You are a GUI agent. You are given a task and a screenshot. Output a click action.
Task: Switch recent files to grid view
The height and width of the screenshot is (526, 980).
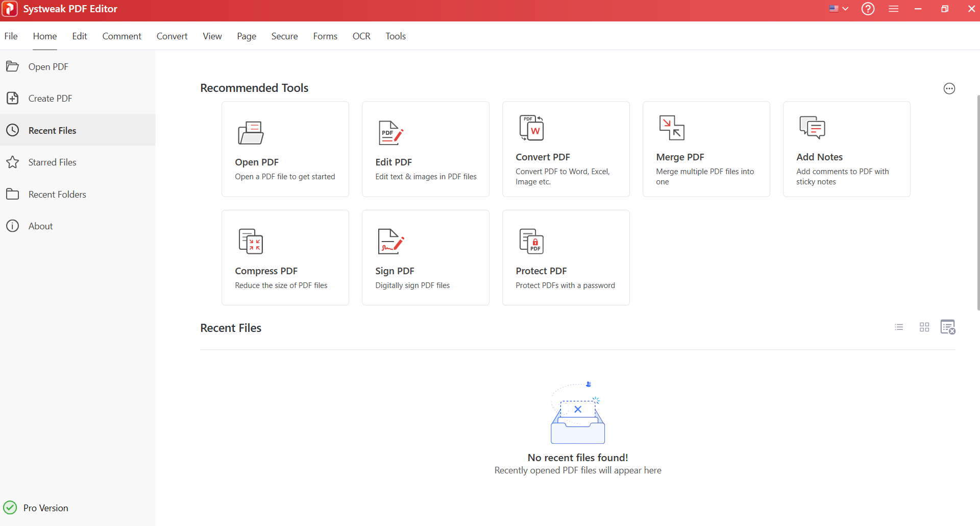(x=924, y=327)
